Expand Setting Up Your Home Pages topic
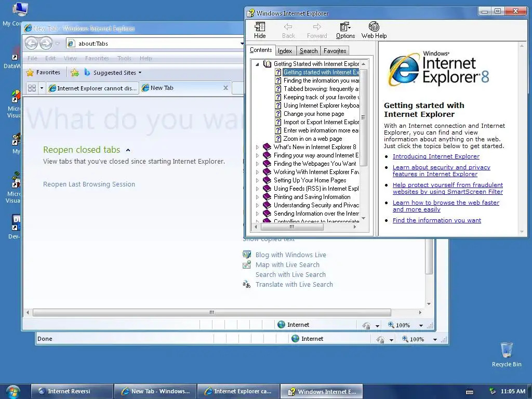This screenshot has width=532, height=399. tap(257, 180)
